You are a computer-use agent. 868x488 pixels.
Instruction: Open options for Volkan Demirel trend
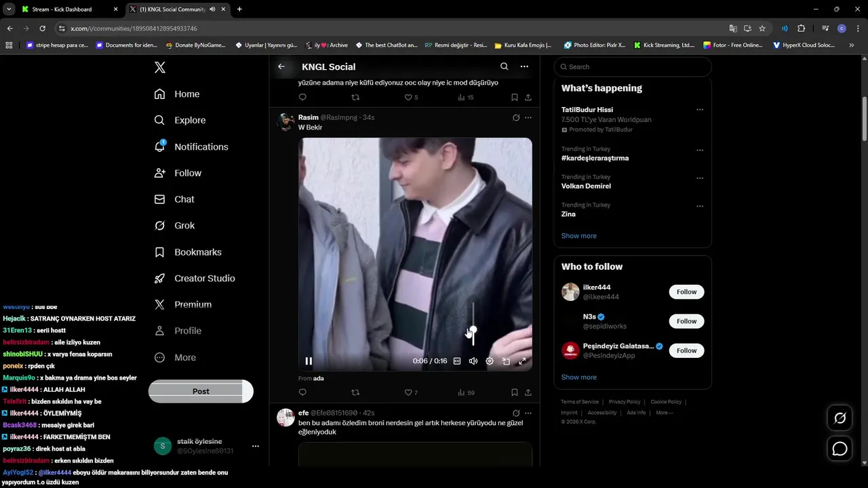(x=700, y=178)
